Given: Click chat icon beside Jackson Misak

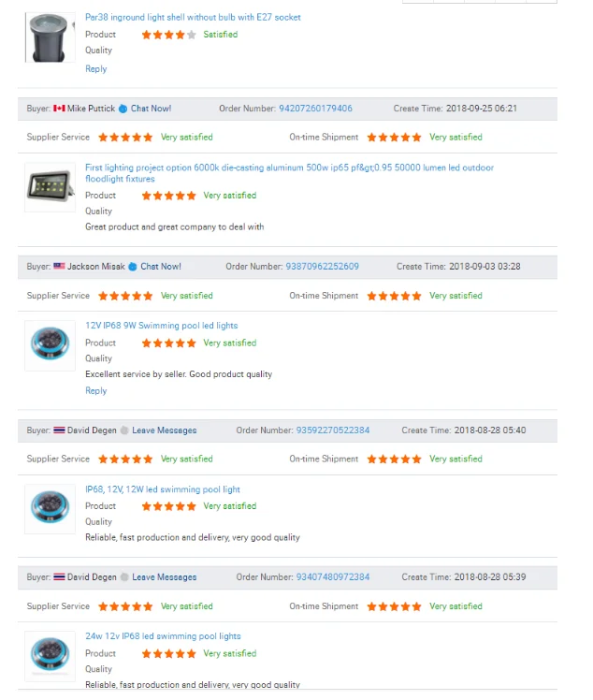Looking at the screenshot, I should (x=134, y=267).
